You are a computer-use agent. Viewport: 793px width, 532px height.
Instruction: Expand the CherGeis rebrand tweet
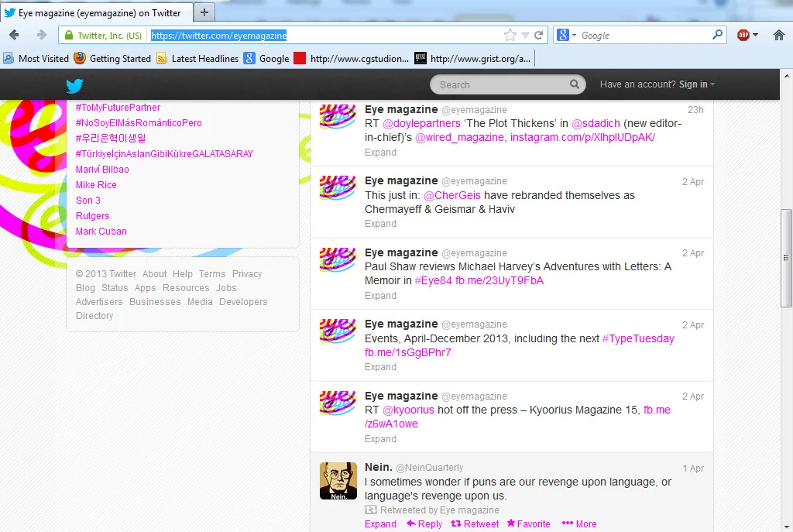[380, 224]
